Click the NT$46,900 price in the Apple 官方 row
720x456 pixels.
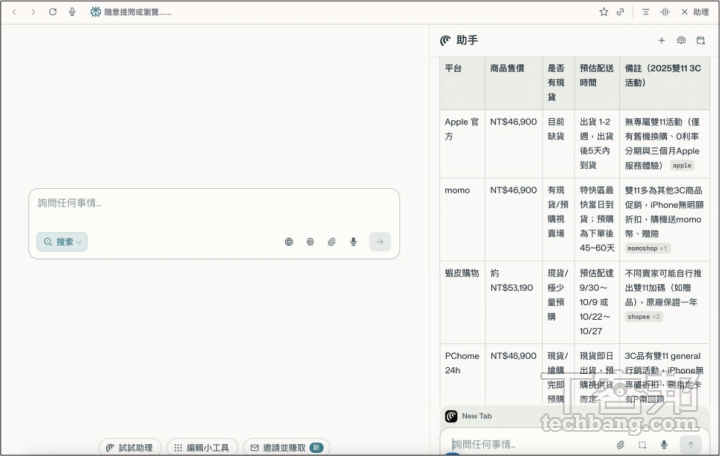[x=513, y=122]
